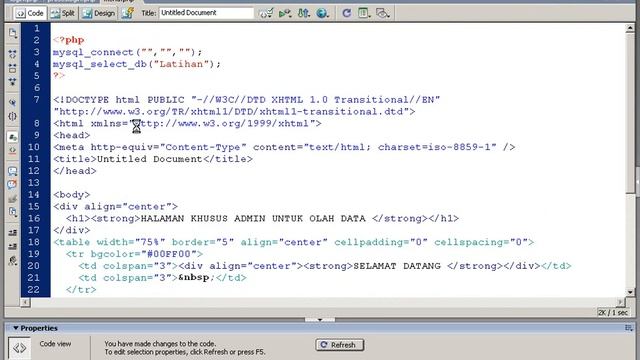The width and height of the screenshot is (640, 360).
Task: Click the '<title>Untitled Document</title>' line
Action: pyautogui.click(x=153, y=159)
